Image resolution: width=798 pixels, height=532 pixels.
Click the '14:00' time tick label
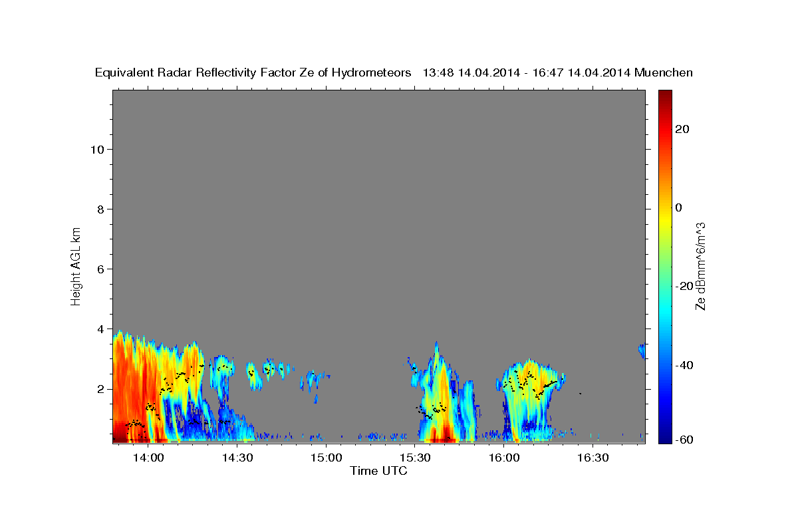point(148,458)
